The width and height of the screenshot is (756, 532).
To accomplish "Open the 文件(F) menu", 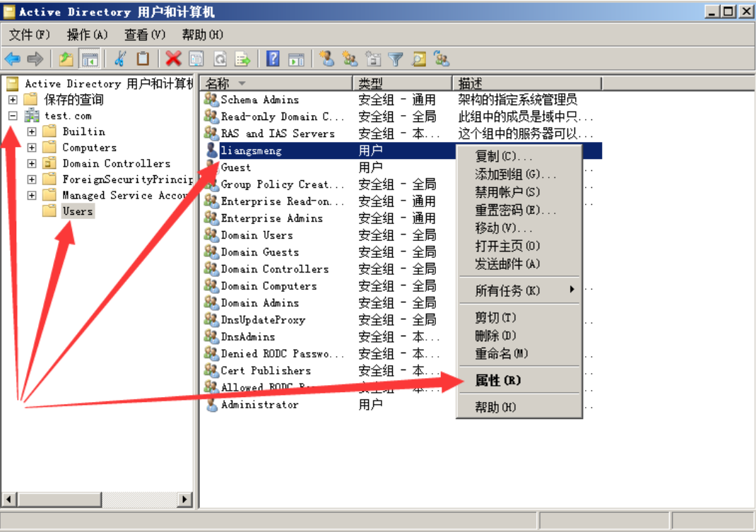I will tap(29, 35).
